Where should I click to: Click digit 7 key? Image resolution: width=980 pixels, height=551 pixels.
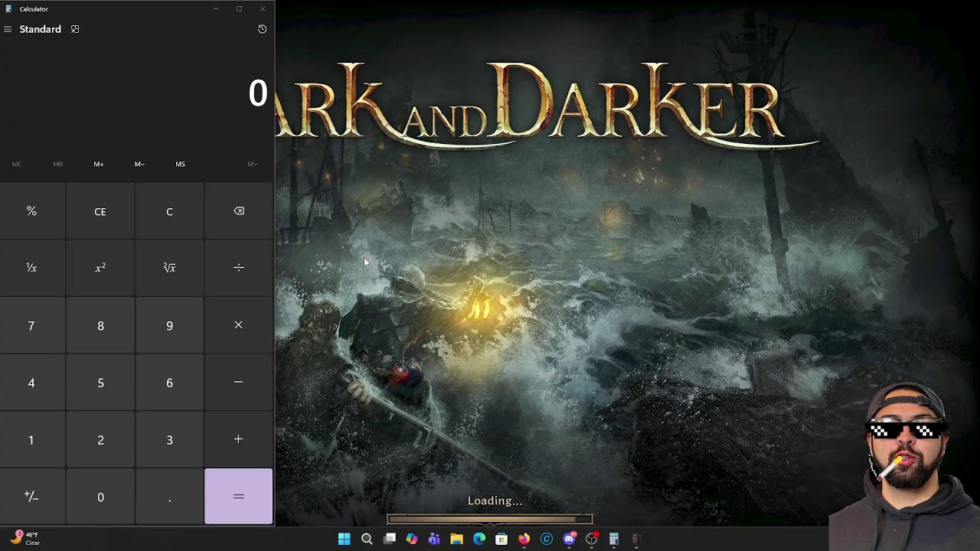coord(31,325)
